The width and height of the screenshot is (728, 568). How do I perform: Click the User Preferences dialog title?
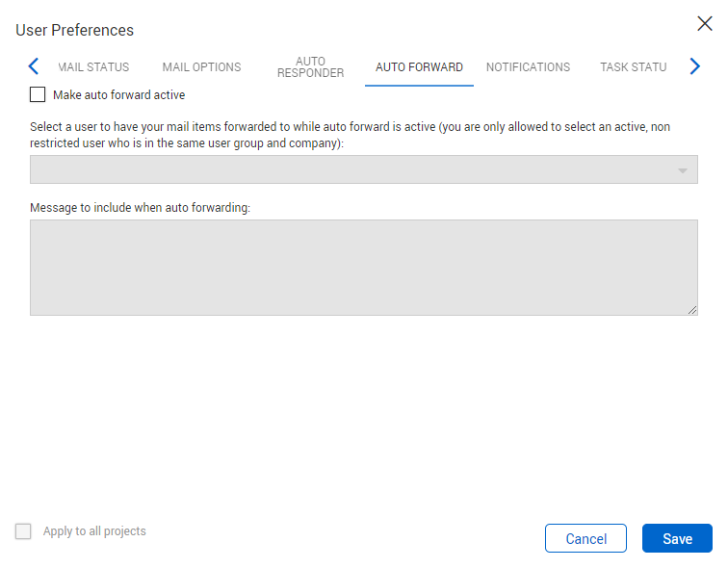click(x=75, y=31)
